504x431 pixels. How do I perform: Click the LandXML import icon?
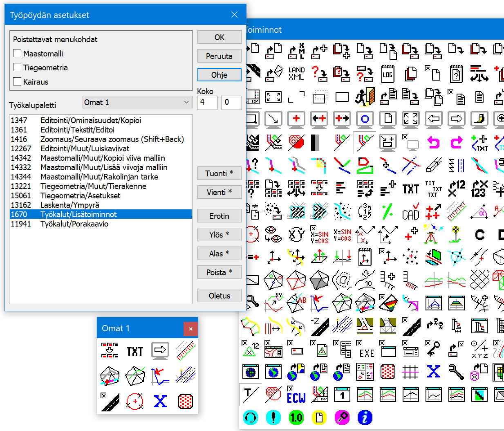pyautogui.click(x=296, y=74)
